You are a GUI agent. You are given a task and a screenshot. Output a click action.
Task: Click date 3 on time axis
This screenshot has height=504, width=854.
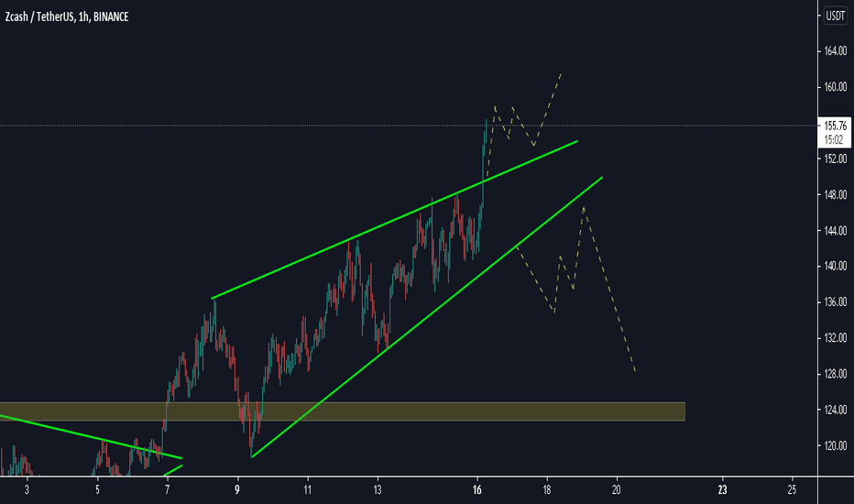tap(27, 490)
